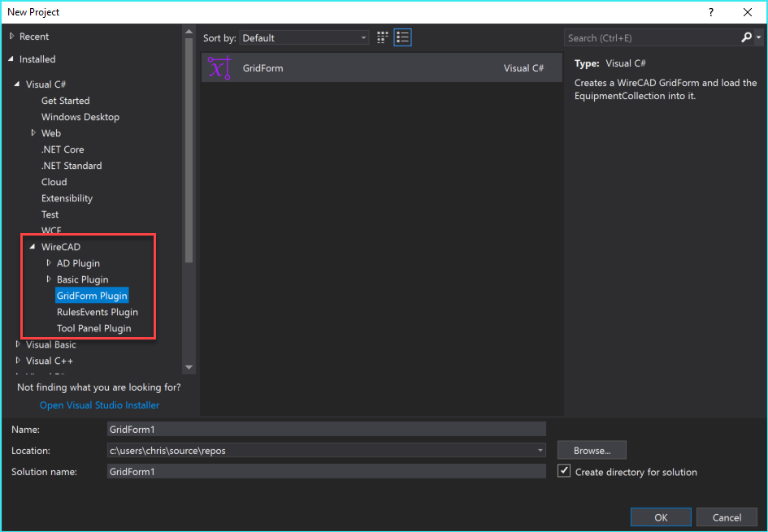Click Browse to choose location
Viewport: 768px width, 532px height.
[x=592, y=450]
